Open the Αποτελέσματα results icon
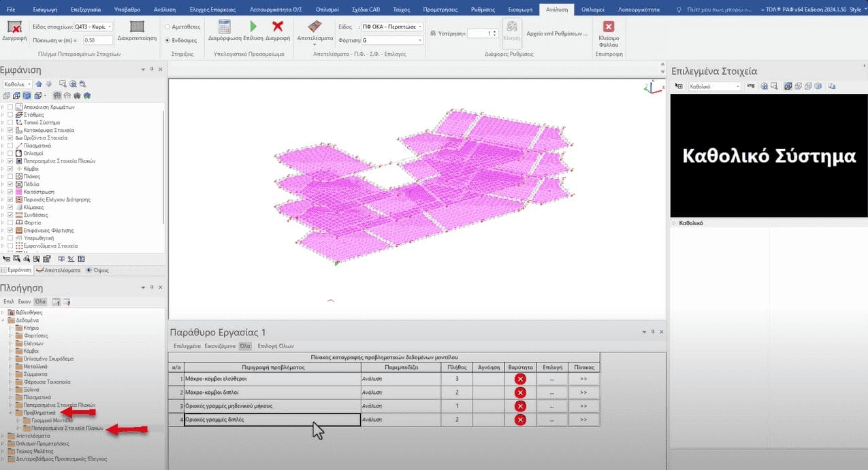Viewport: 868px width, 470px height. [x=315, y=27]
